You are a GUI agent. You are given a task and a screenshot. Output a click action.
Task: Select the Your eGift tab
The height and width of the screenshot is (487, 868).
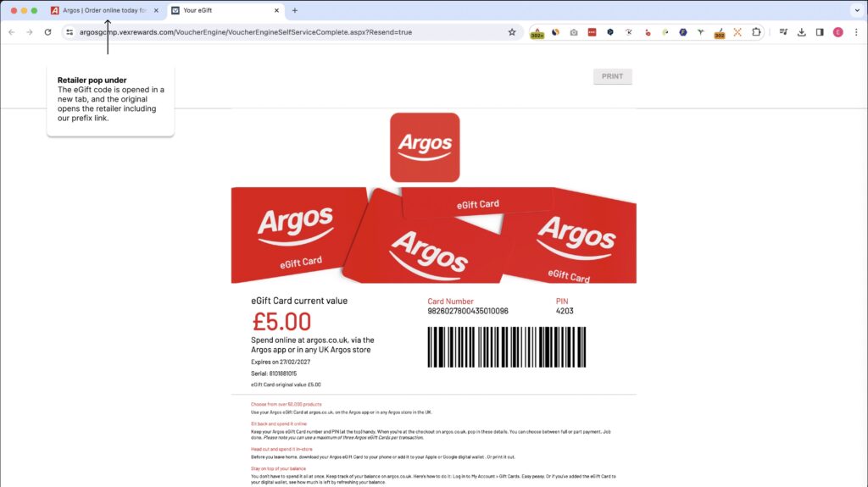click(225, 10)
